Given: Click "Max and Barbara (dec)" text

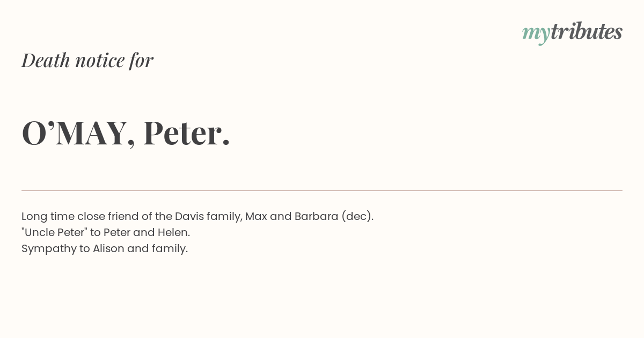Looking at the screenshot, I should tap(308, 216).
